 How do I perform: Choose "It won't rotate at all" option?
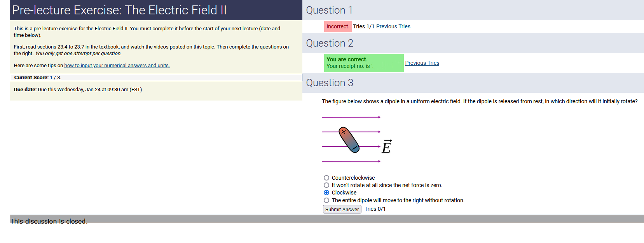pyautogui.click(x=326, y=185)
